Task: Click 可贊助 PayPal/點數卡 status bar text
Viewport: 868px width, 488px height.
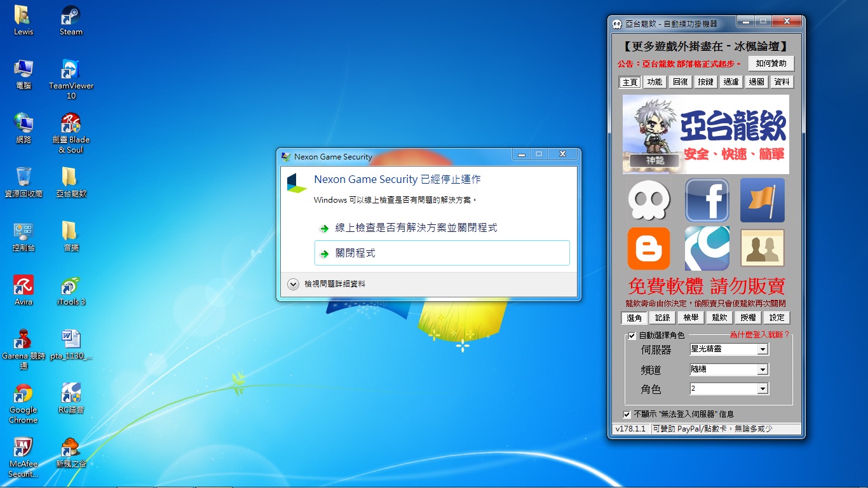Action: (x=712, y=429)
